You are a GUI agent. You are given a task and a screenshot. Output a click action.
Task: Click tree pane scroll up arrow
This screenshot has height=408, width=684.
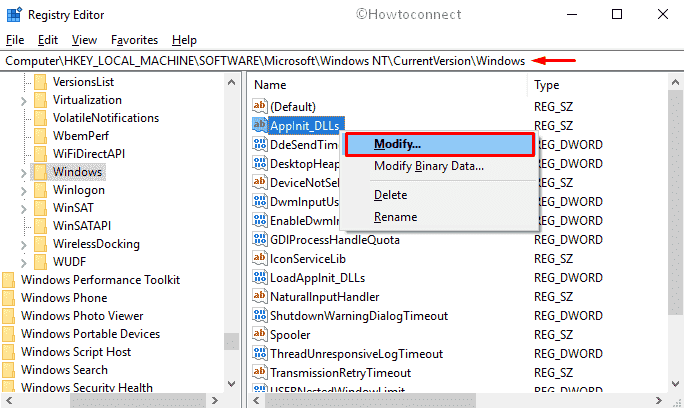coord(232,82)
